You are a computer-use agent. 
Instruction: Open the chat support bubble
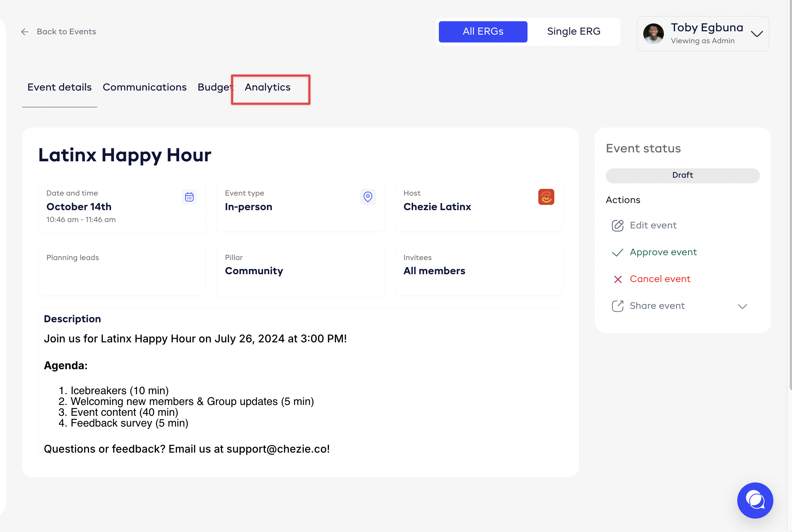755,500
